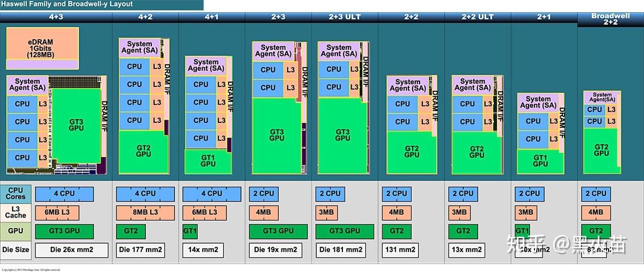Select the '4+3' column header

[56, 17]
